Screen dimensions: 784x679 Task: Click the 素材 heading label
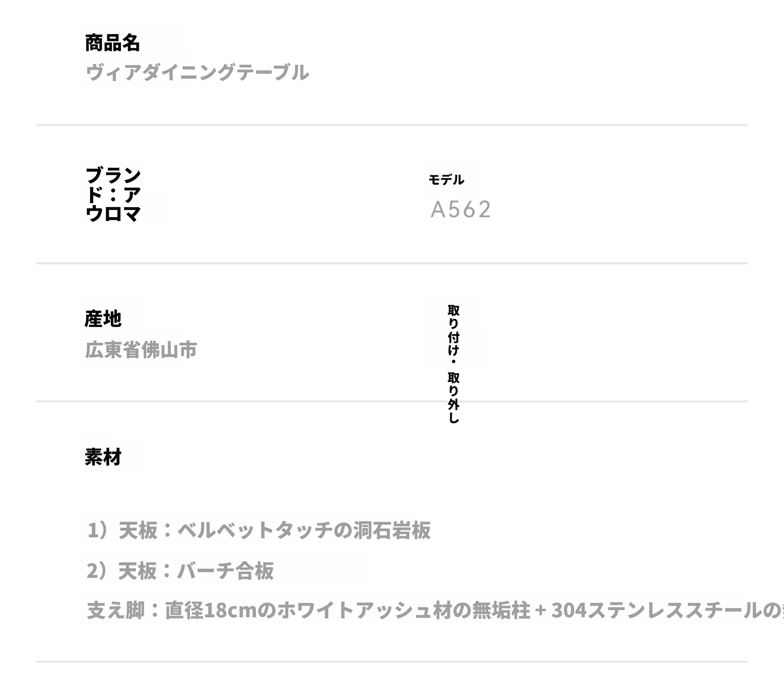pos(103,457)
